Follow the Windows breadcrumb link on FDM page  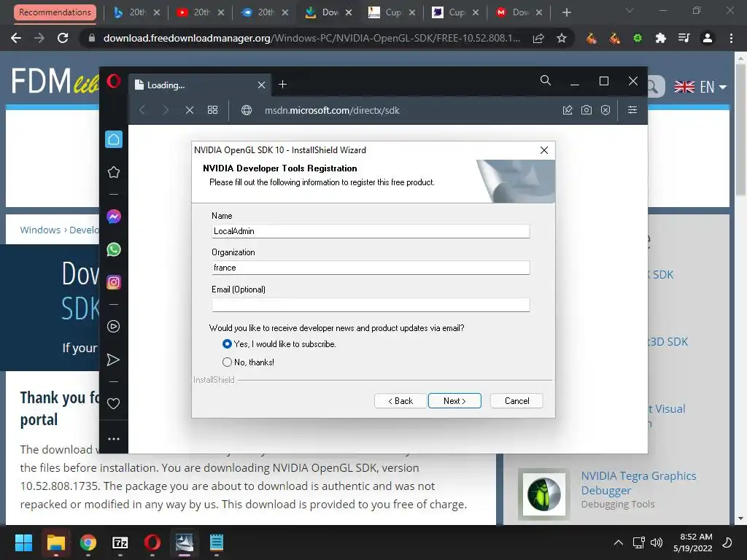(x=40, y=230)
